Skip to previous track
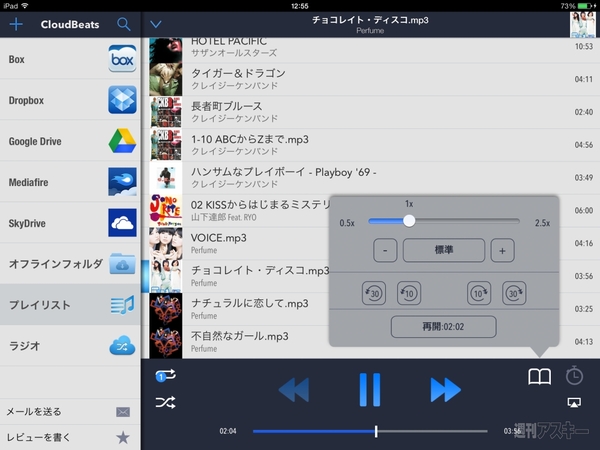 click(293, 390)
